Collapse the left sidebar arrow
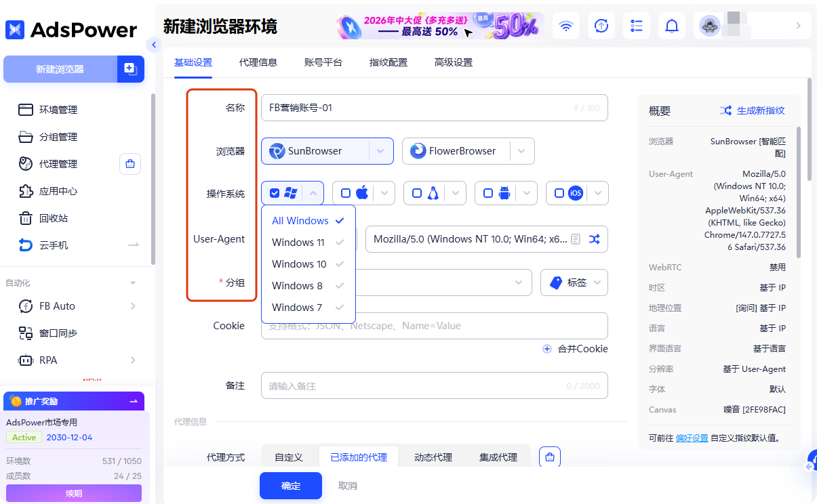The image size is (817, 504). (x=153, y=45)
